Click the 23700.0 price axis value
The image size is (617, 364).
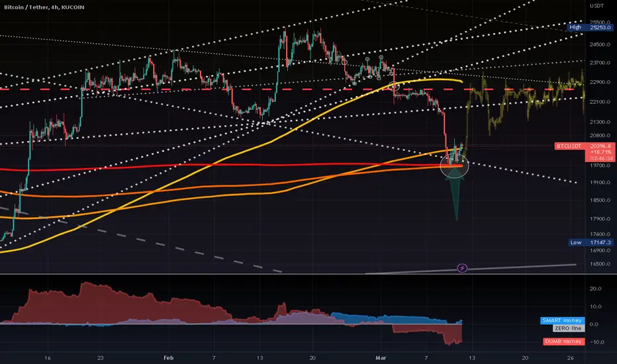tap(600, 63)
